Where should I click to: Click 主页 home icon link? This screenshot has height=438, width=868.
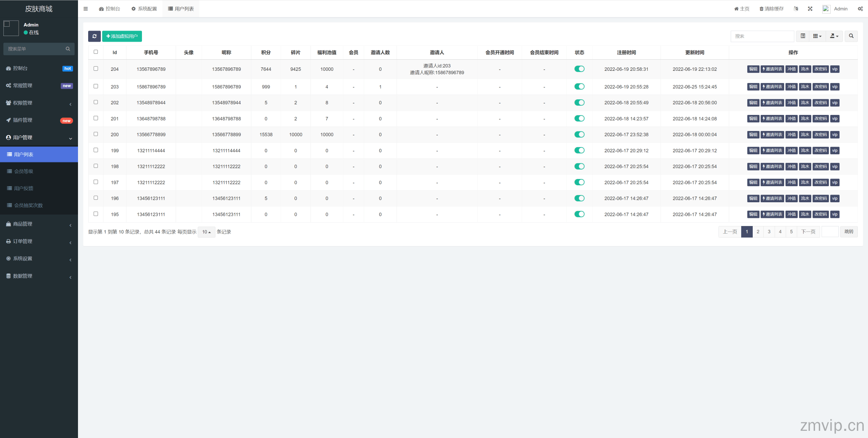[x=742, y=8]
